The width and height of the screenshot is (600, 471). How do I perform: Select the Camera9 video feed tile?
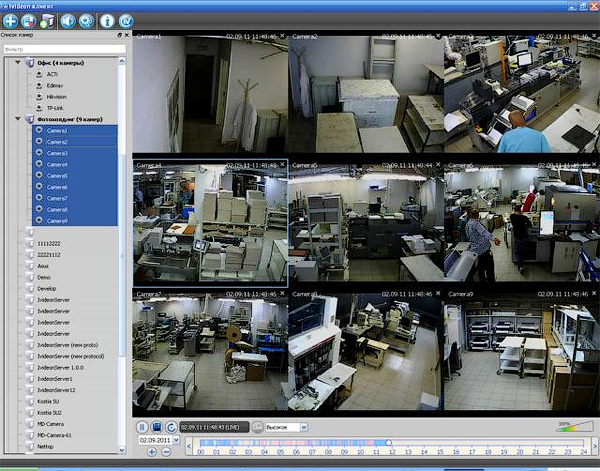coord(520,350)
